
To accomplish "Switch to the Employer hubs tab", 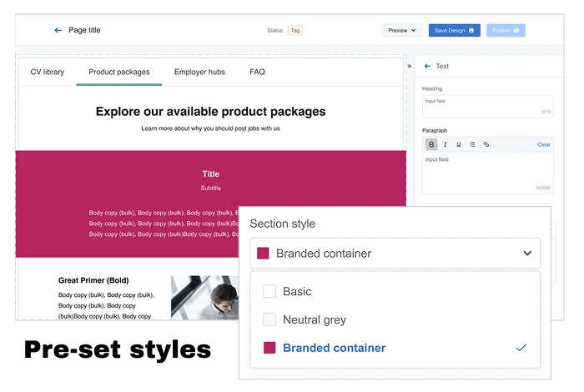I will pyautogui.click(x=199, y=72).
